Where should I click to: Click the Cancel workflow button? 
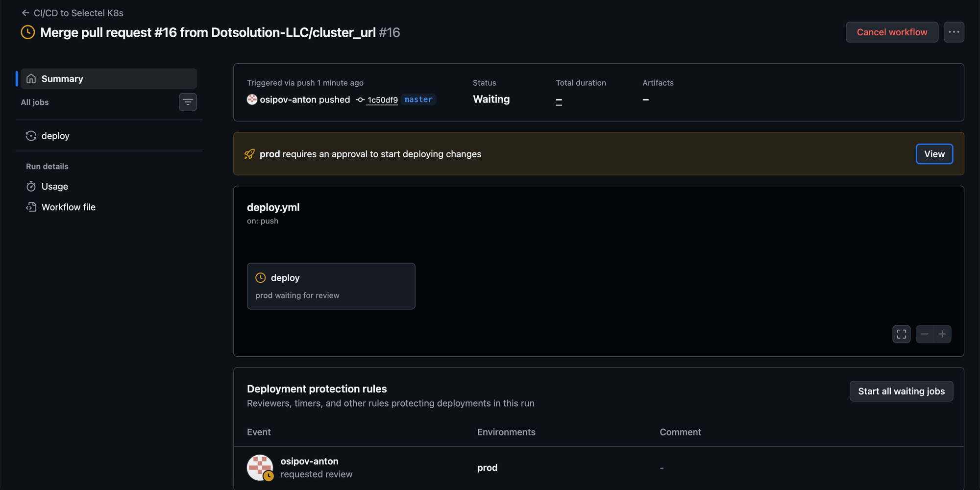coord(891,32)
